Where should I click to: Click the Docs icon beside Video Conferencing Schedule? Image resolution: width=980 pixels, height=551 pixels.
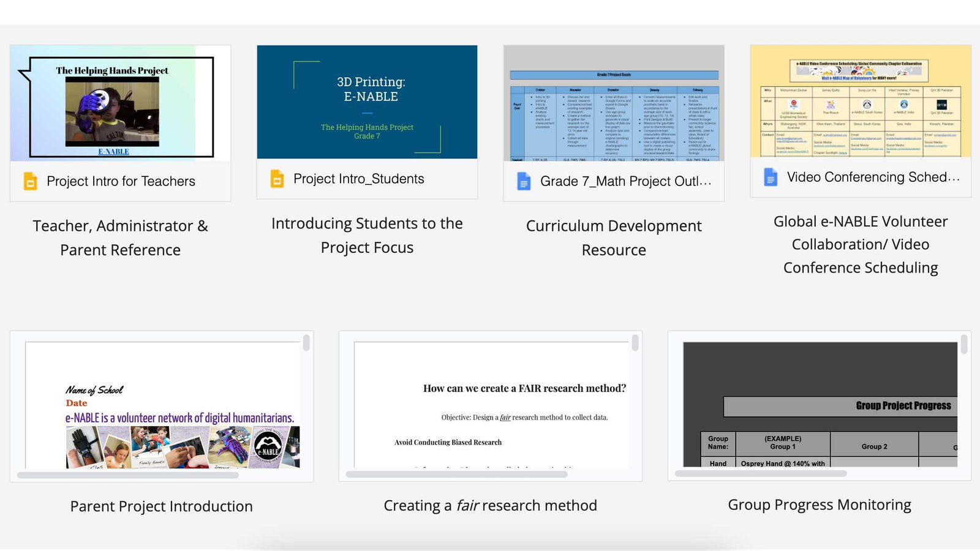click(771, 177)
